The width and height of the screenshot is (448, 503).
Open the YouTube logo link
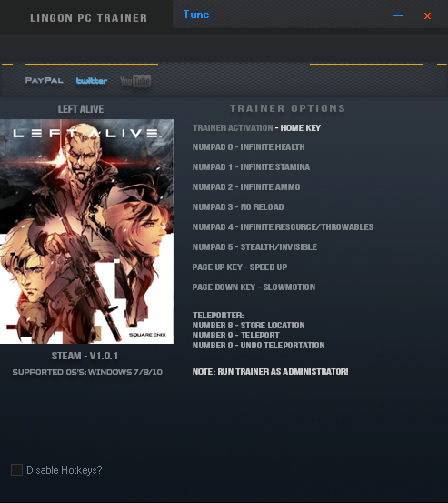click(x=135, y=81)
